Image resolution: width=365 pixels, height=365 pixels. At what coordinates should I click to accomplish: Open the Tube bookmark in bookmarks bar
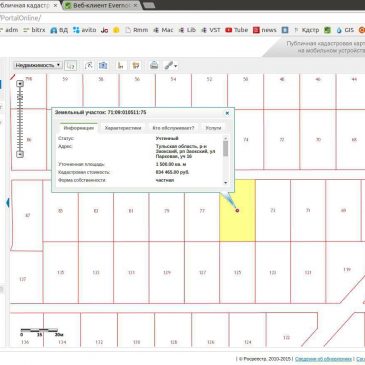pos(237,30)
